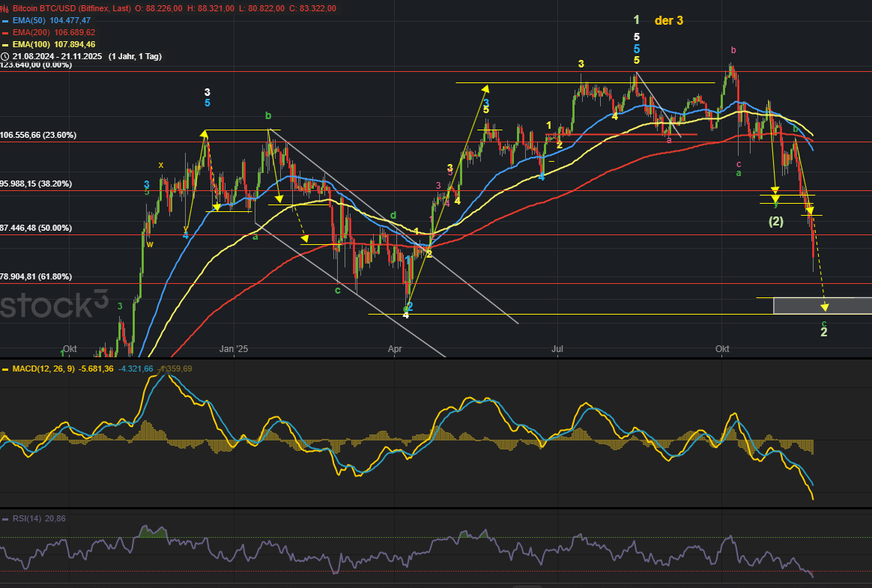The height and width of the screenshot is (588, 872).
Task: Click the Jul time axis label
Action: (557, 349)
